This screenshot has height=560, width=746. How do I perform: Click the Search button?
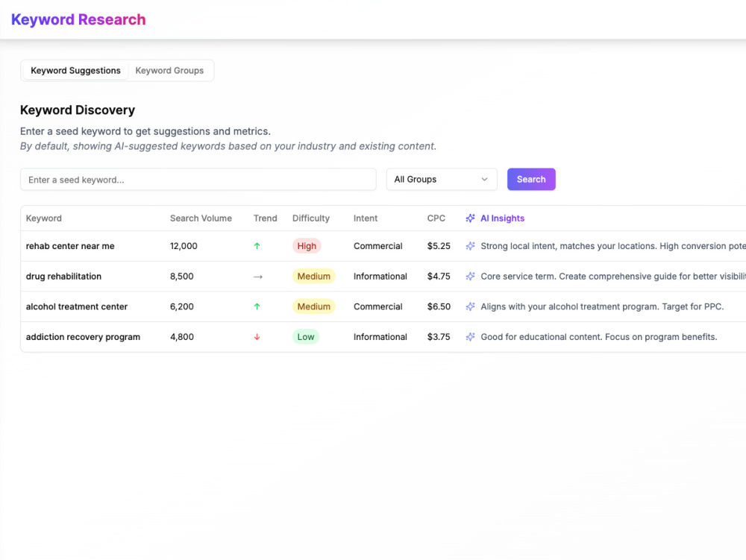point(531,179)
